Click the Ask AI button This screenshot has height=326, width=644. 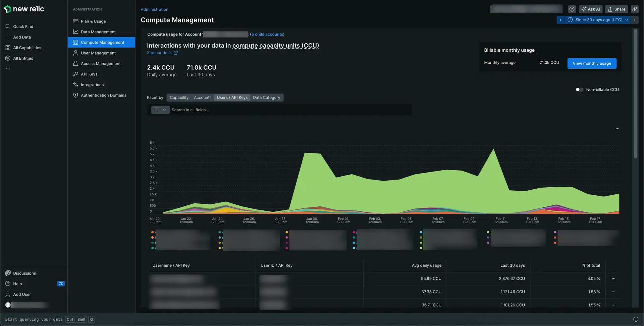[590, 9]
